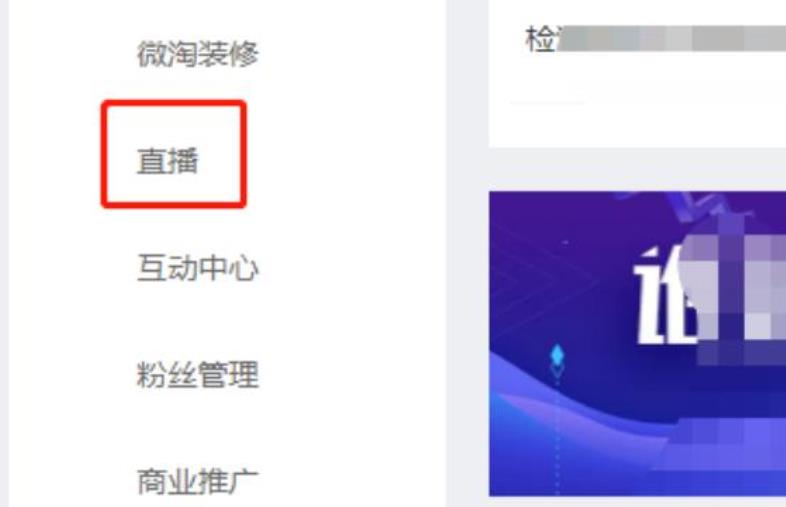The height and width of the screenshot is (507, 786).
Task: Open the purple promotional banner
Action: point(637,344)
